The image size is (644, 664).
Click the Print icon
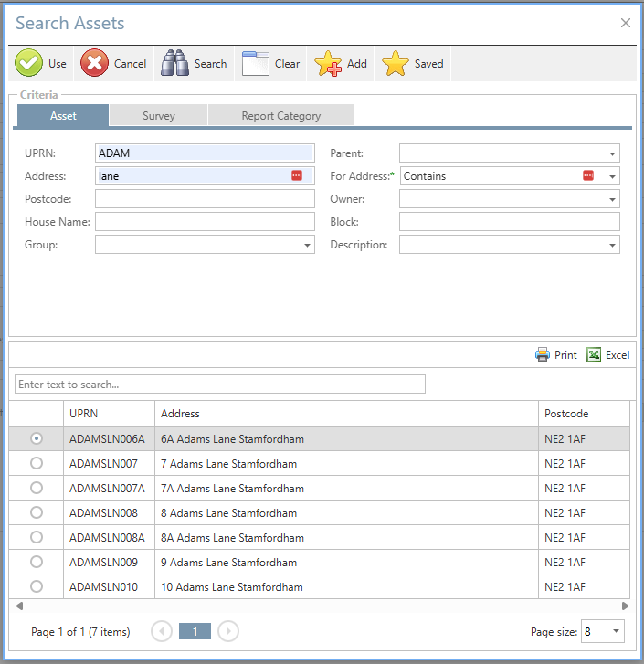(543, 355)
